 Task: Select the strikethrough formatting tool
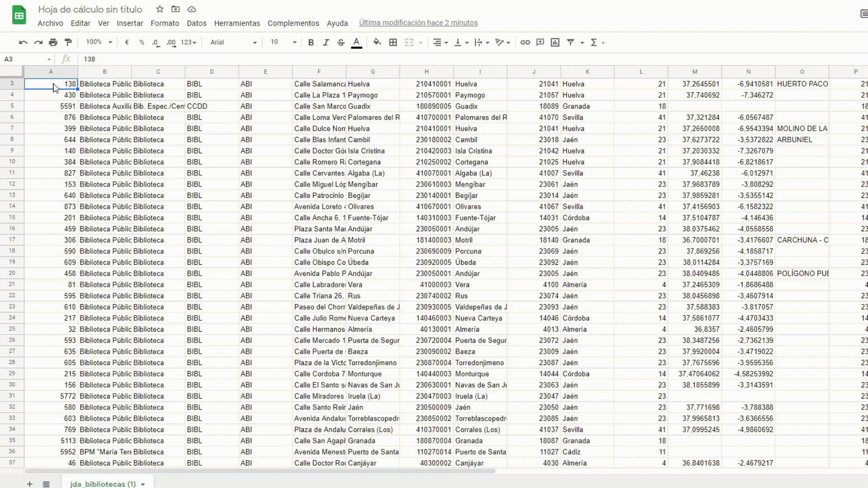[340, 42]
